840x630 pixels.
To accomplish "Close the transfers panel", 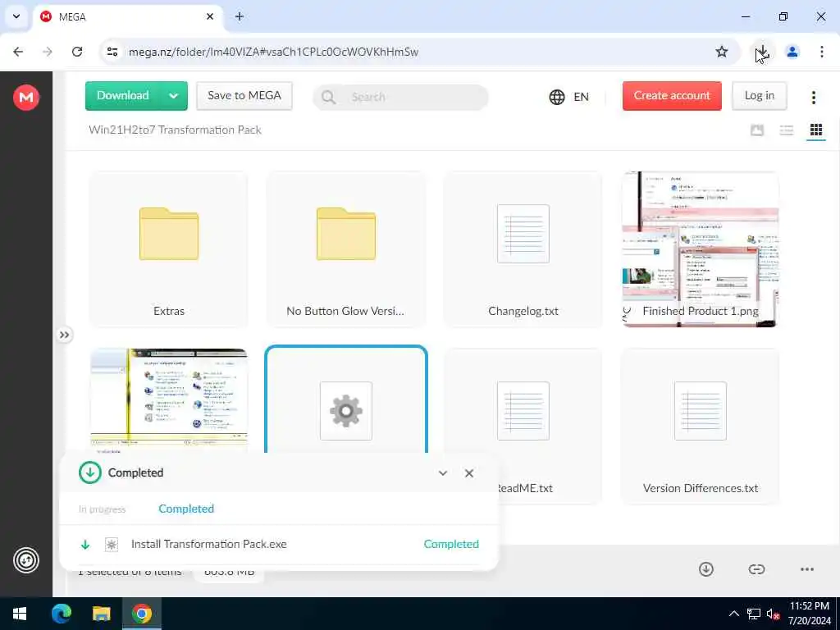I will click(468, 473).
